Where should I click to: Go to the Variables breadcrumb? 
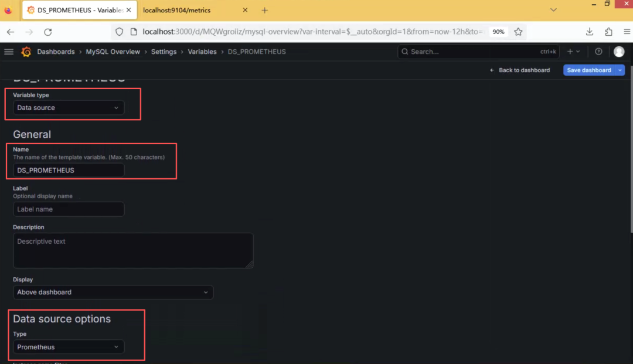[202, 52]
